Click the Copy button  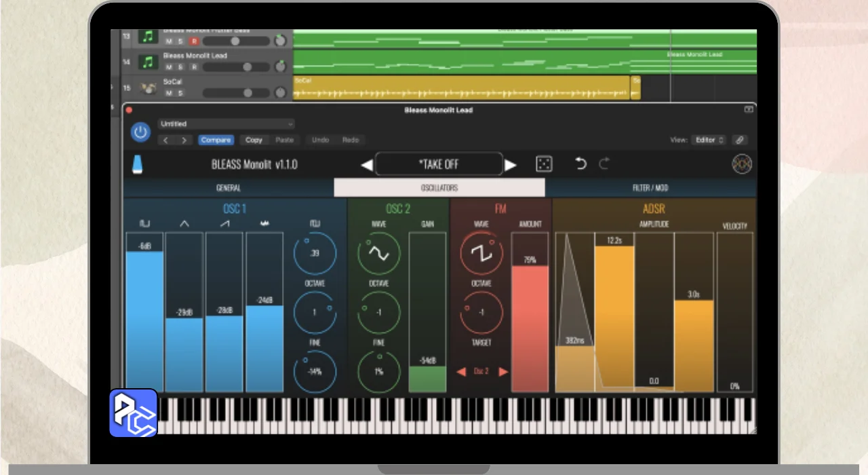(254, 140)
